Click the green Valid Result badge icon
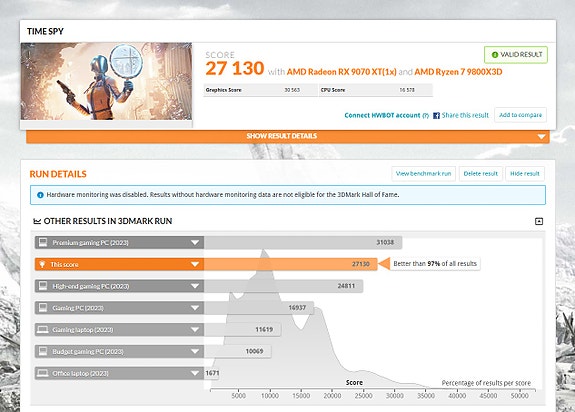 (495, 55)
